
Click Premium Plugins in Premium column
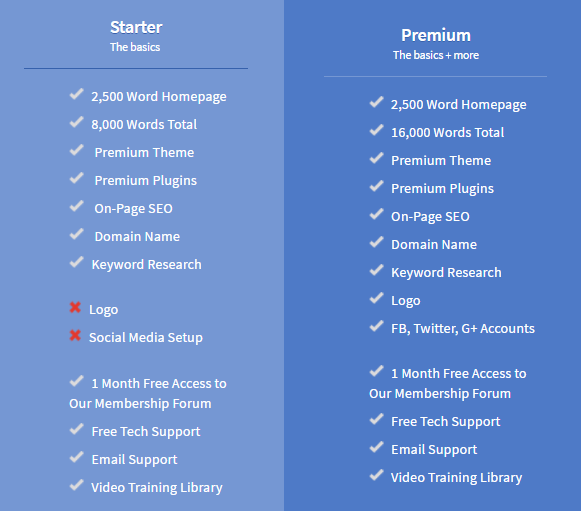[442, 189]
